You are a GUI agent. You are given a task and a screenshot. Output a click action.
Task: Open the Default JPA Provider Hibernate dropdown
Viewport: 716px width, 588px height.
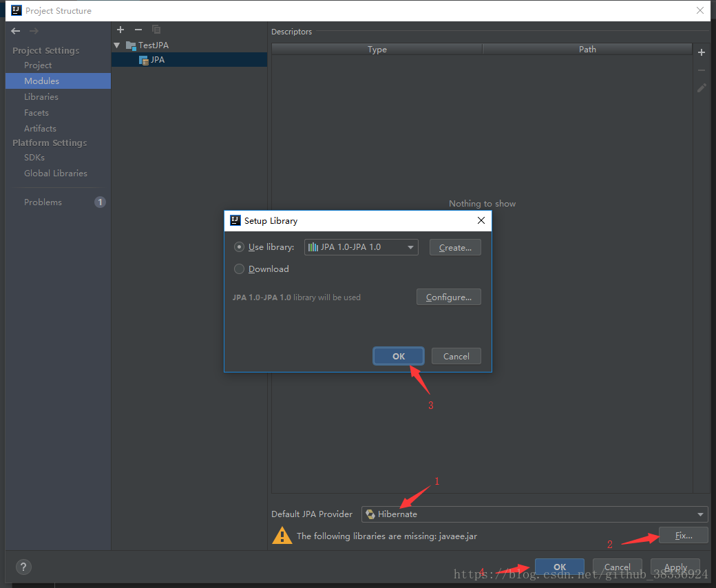pos(535,514)
